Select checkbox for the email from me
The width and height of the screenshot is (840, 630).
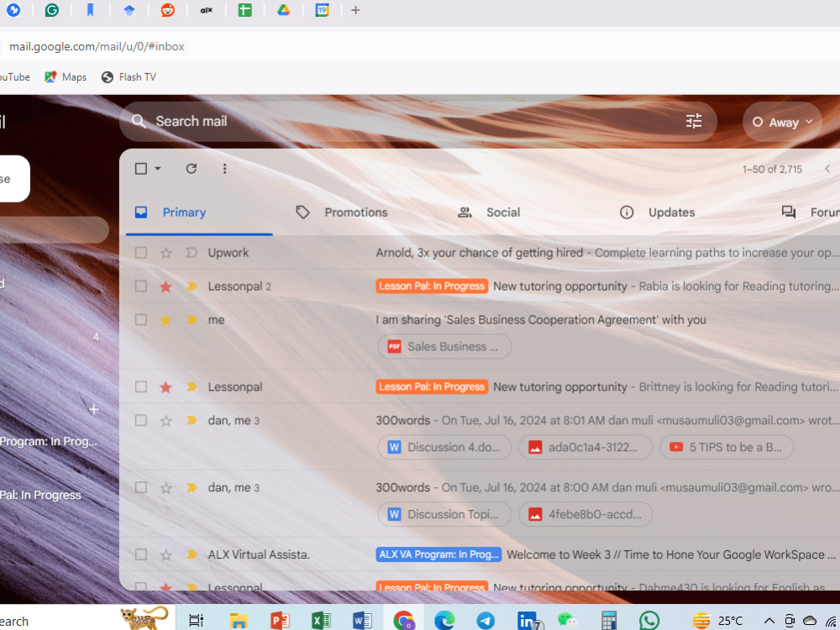(x=141, y=320)
